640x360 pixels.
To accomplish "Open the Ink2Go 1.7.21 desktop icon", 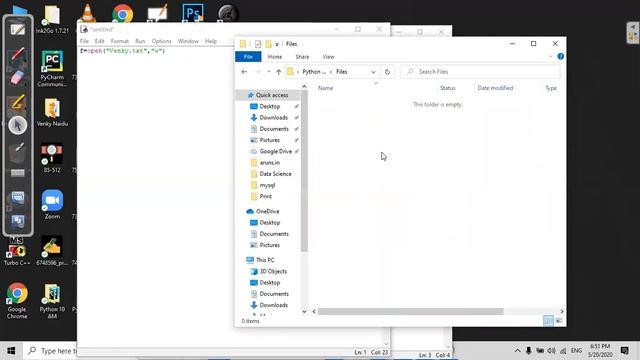I will (x=52, y=19).
